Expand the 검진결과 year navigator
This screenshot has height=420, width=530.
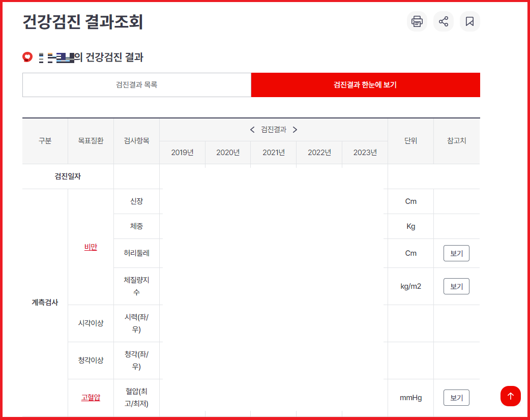(x=274, y=130)
